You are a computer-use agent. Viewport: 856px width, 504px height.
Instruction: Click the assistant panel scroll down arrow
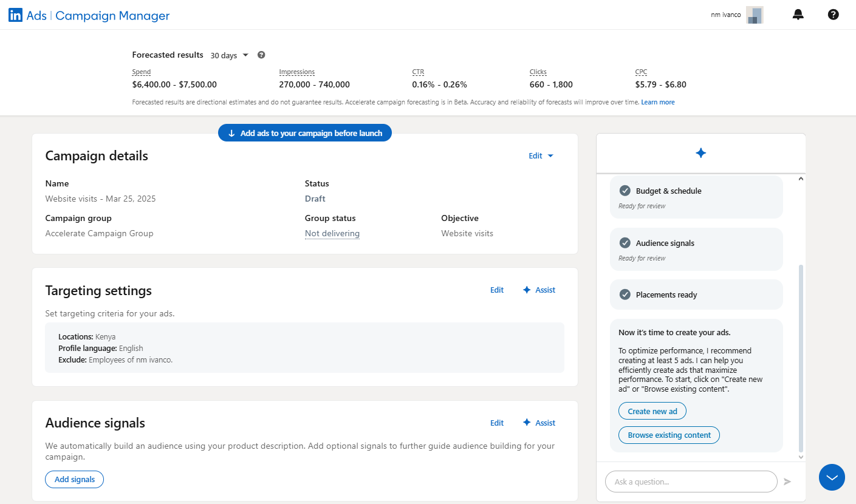coord(801,457)
